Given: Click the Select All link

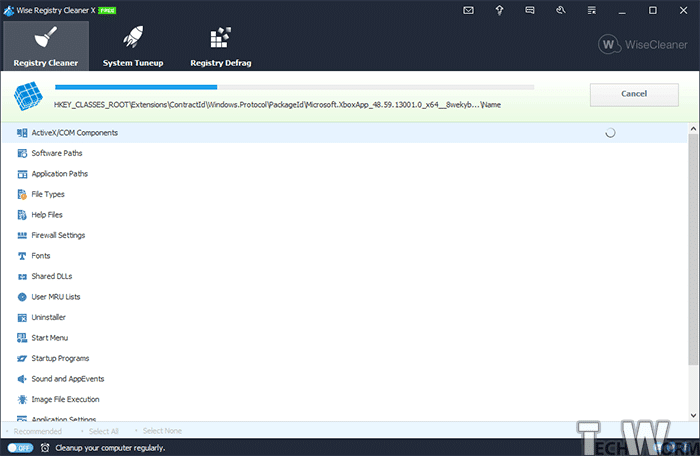Looking at the screenshot, I should (104, 431).
